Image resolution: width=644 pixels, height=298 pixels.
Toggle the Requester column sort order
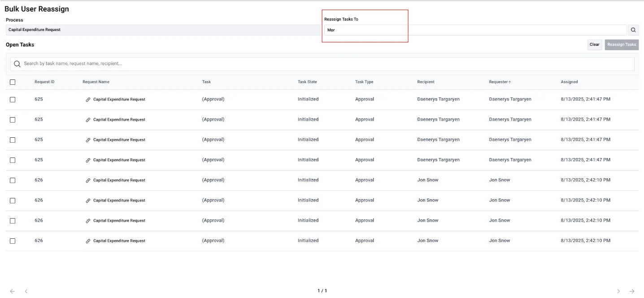pyautogui.click(x=500, y=82)
